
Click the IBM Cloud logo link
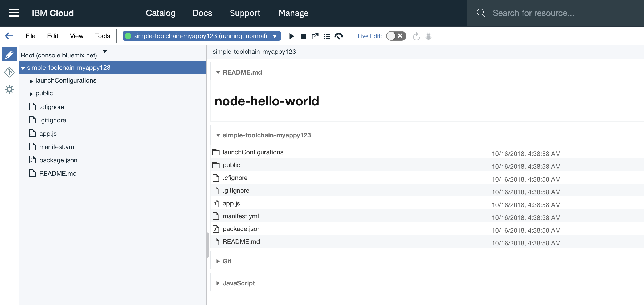(x=53, y=13)
